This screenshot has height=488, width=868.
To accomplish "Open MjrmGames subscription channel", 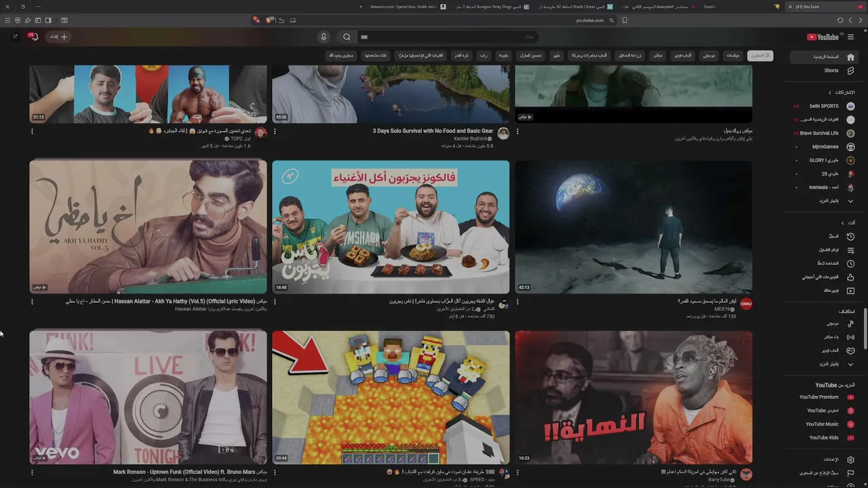I will (x=825, y=147).
